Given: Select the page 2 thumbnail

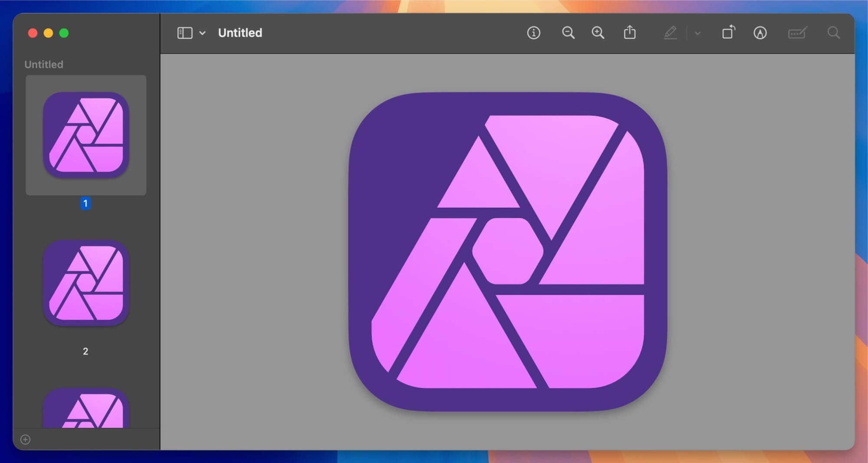Looking at the screenshot, I should pos(86,283).
